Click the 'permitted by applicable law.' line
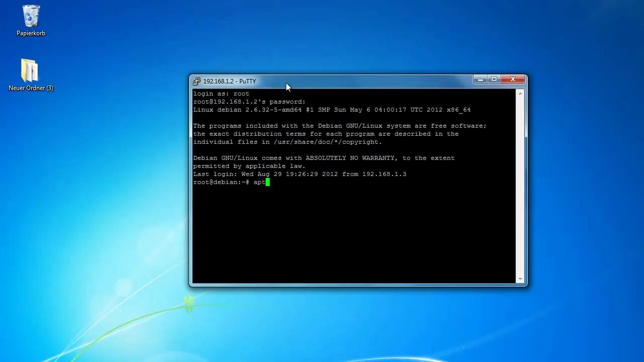 pyautogui.click(x=250, y=166)
